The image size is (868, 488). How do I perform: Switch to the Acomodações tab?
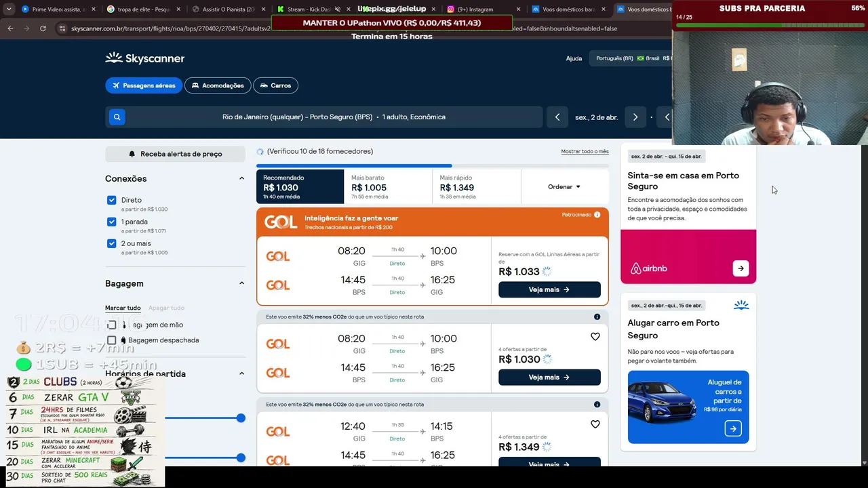[218, 85]
